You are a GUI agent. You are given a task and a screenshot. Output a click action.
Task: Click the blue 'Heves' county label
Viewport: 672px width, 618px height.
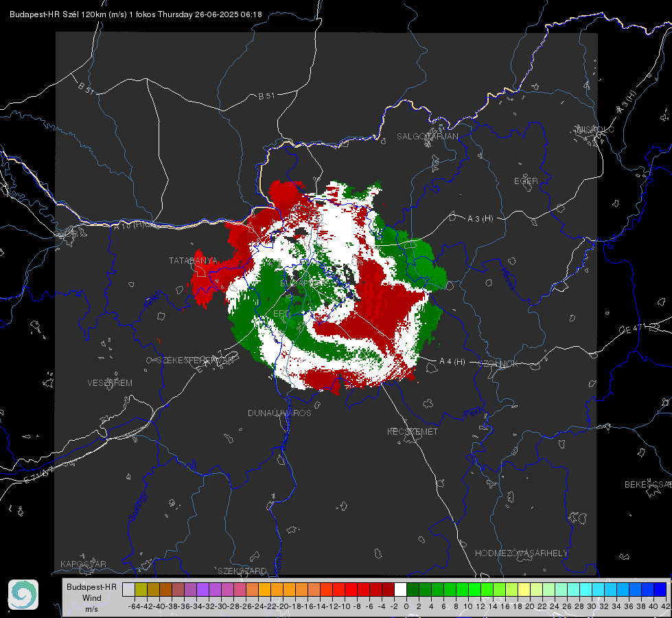508,279
